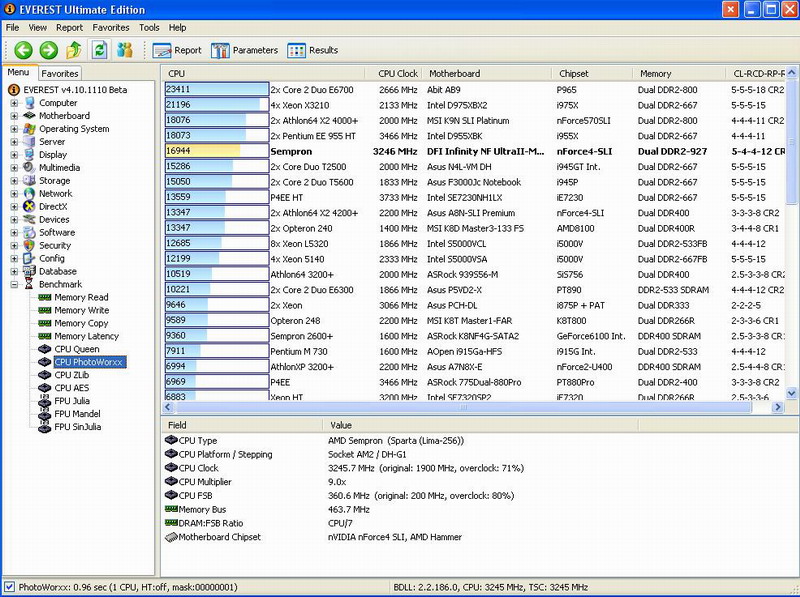Open benchmark Parameters

click(x=244, y=50)
